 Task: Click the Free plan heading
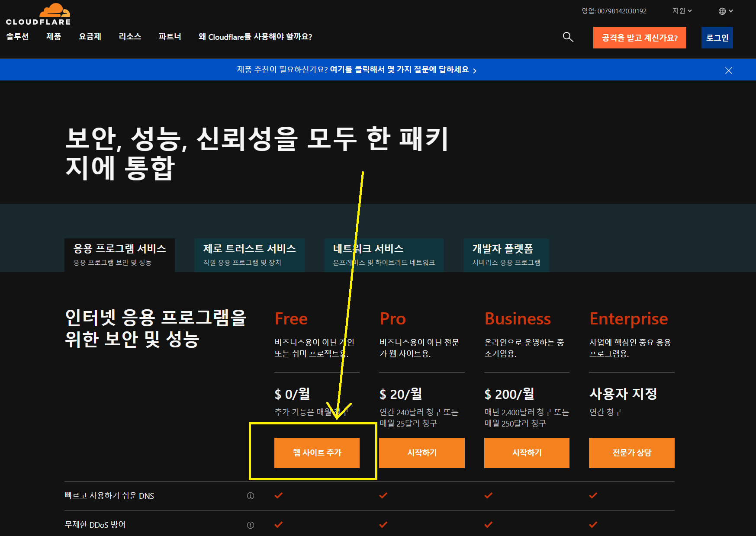tap(291, 319)
